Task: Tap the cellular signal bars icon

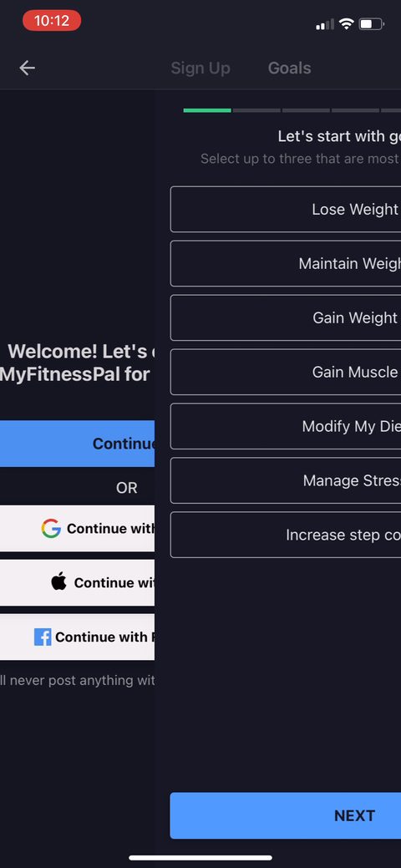Action: click(x=325, y=24)
